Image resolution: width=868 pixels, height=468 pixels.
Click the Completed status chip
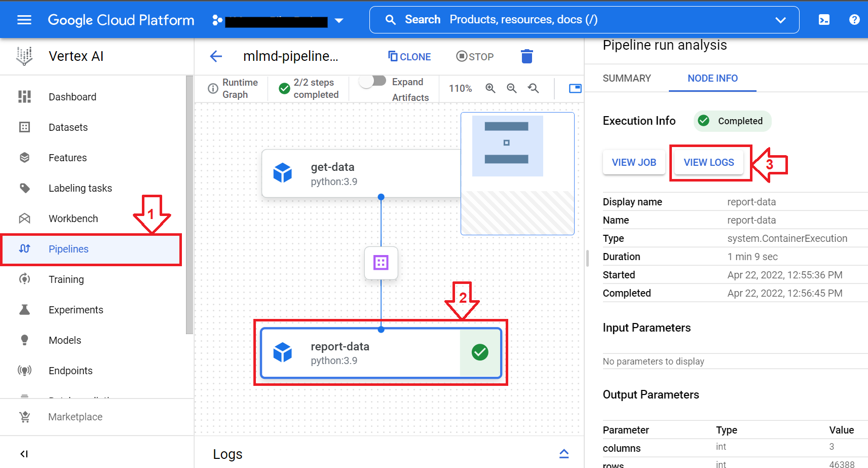[x=732, y=121]
